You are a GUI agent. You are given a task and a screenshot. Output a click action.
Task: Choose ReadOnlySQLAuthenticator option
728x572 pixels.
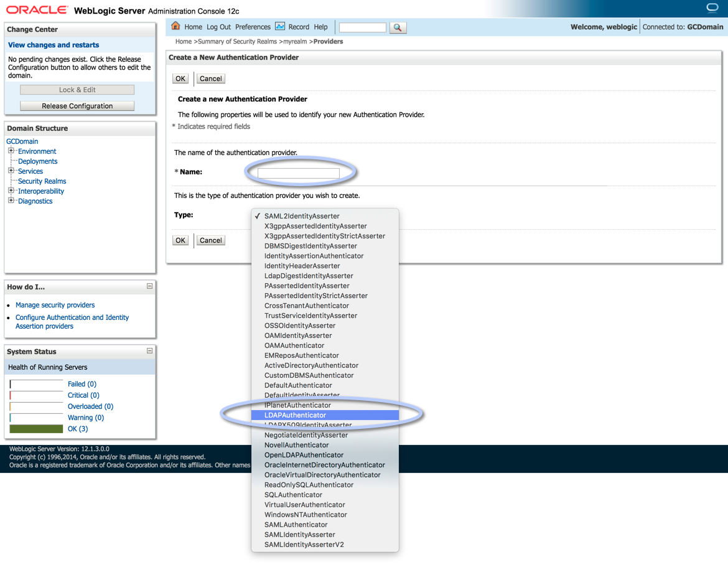(x=325, y=485)
